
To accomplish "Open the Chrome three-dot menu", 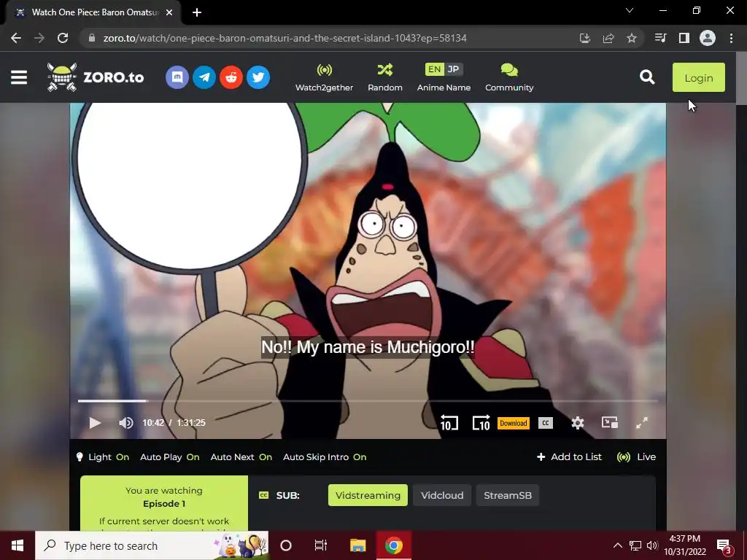I will click(x=731, y=38).
